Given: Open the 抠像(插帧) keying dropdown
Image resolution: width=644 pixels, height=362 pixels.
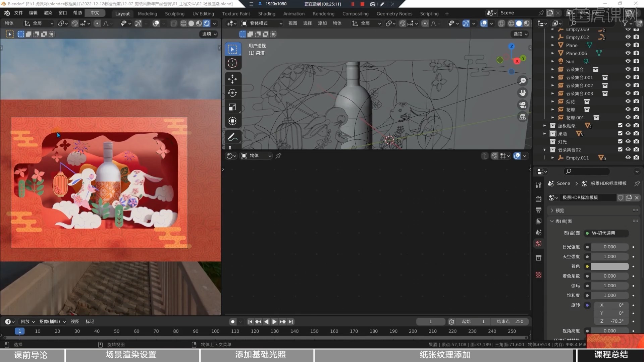Looking at the screenshot, I should [x=52, y=321].
